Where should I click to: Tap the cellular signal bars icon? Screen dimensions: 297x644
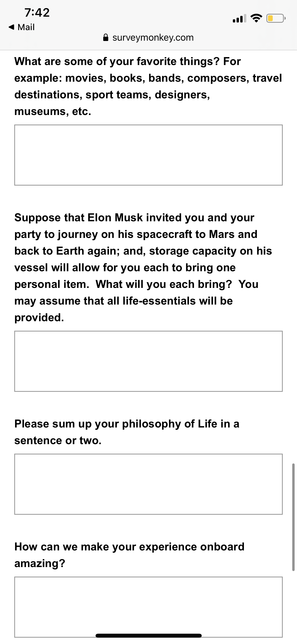click(239, 18)
